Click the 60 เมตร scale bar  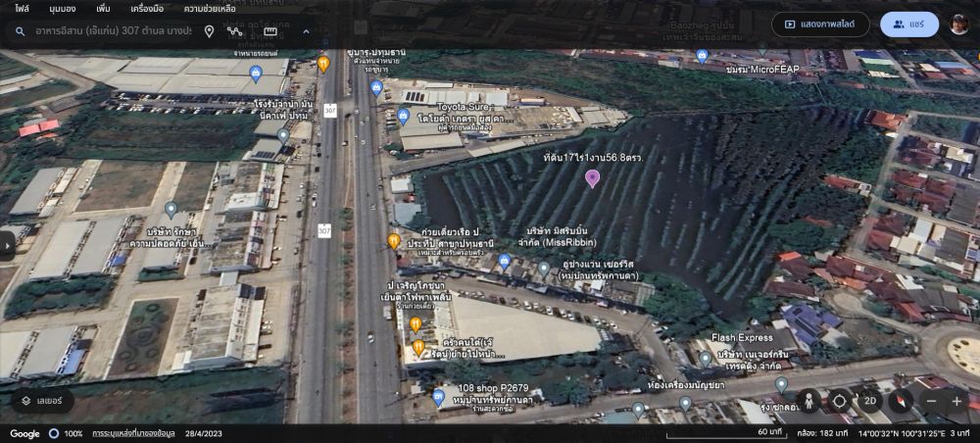tap(725, 432)
